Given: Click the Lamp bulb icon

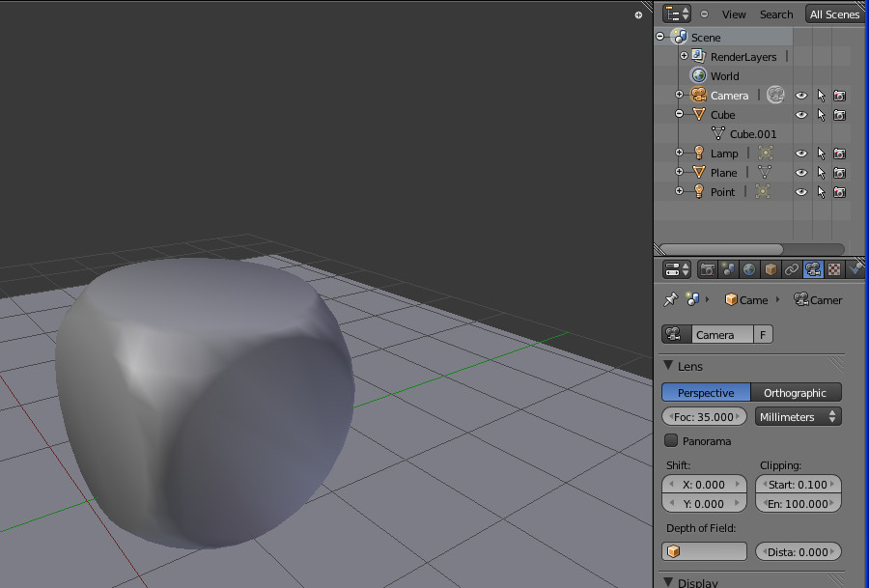Looking at the screenshot, I should click(699, 153).
